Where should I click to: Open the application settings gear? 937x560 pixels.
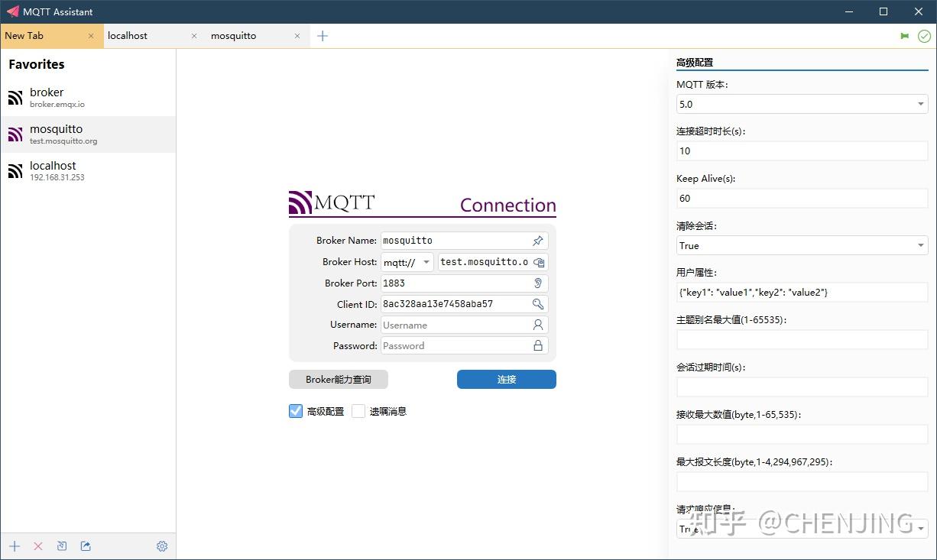(x=161, y=546)
